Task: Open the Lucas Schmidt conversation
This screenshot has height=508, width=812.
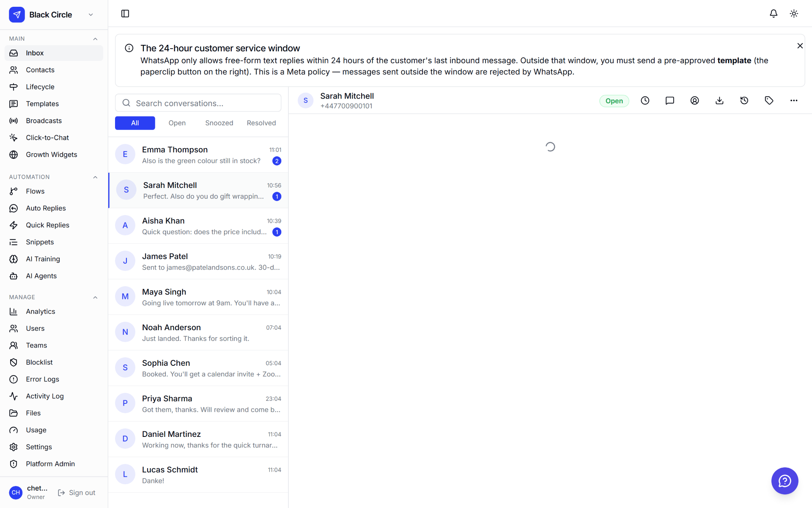Action: point(198,475)
